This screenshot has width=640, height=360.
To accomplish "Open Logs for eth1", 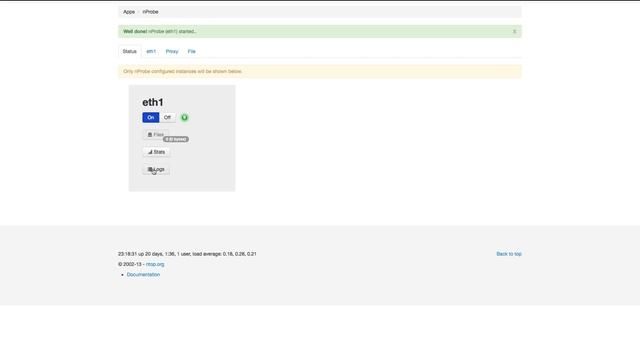I will click(x=156, y=169).
